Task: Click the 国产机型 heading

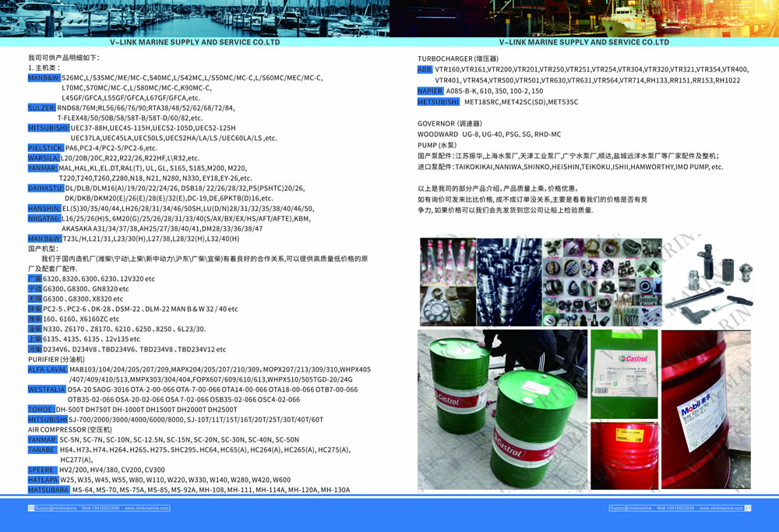Action: [43, 248]
